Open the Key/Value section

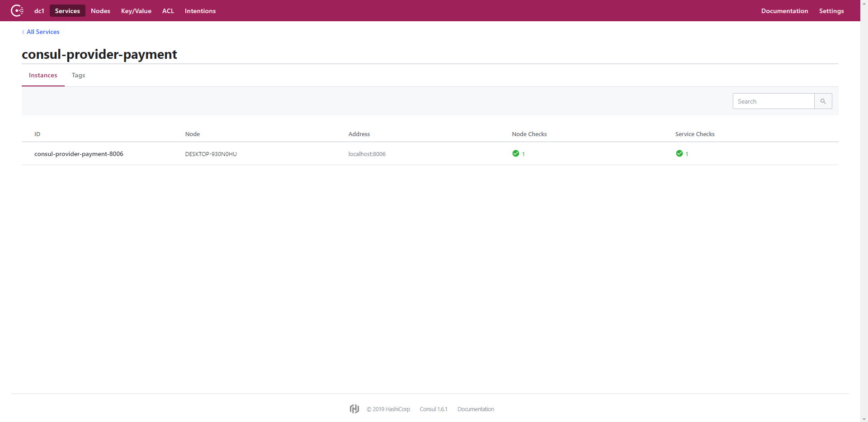pyautogui.click(x=136, y=11)
